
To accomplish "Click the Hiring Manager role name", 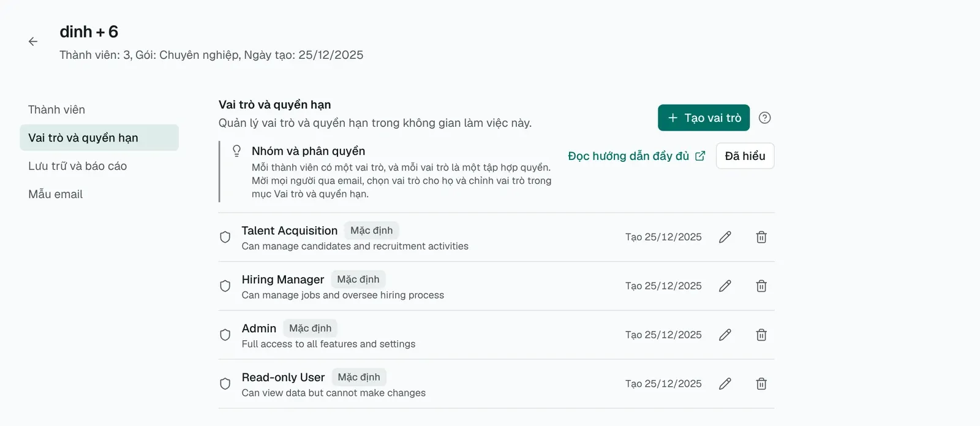I will [x=283, y=280].
